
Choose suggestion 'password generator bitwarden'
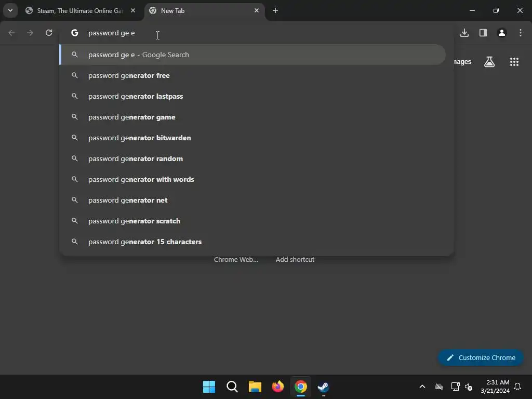(x=252, y=138)
